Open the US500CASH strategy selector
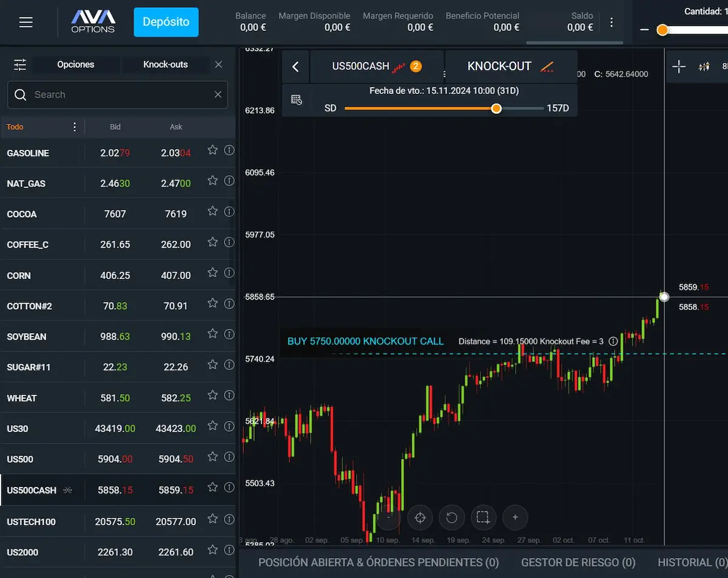The image size is (728, 578). tap(377, 67)
